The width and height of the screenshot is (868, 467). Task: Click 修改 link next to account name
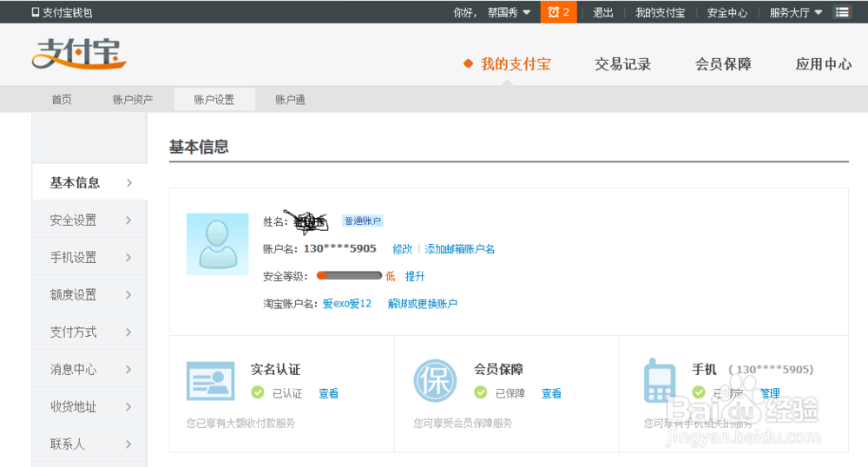coord(403,249)
